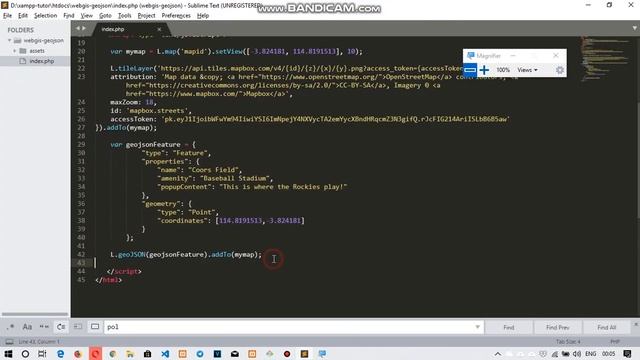Click the Find button
The image size is (640, 360).
pyautogui.click(x=509, y=327)
